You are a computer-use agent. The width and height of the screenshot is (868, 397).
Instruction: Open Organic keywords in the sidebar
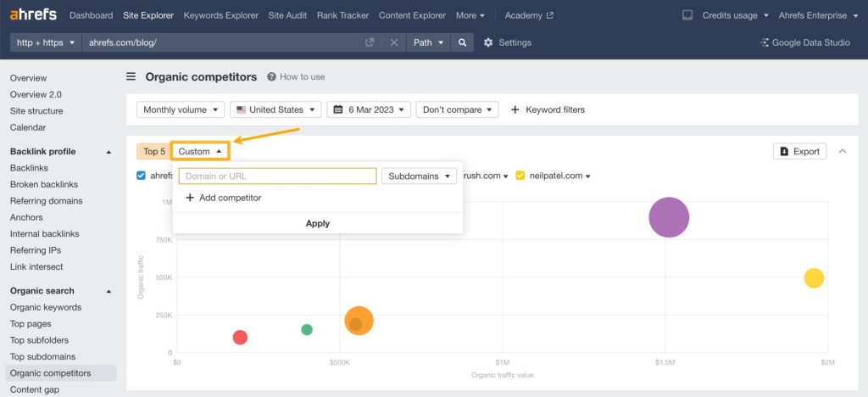coord(46,307)
